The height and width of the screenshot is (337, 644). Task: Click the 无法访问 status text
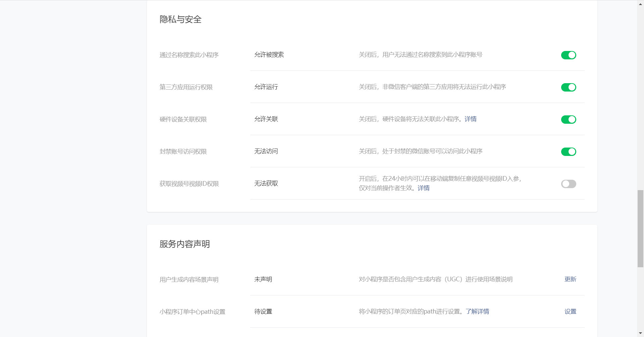tap(266, 151)
